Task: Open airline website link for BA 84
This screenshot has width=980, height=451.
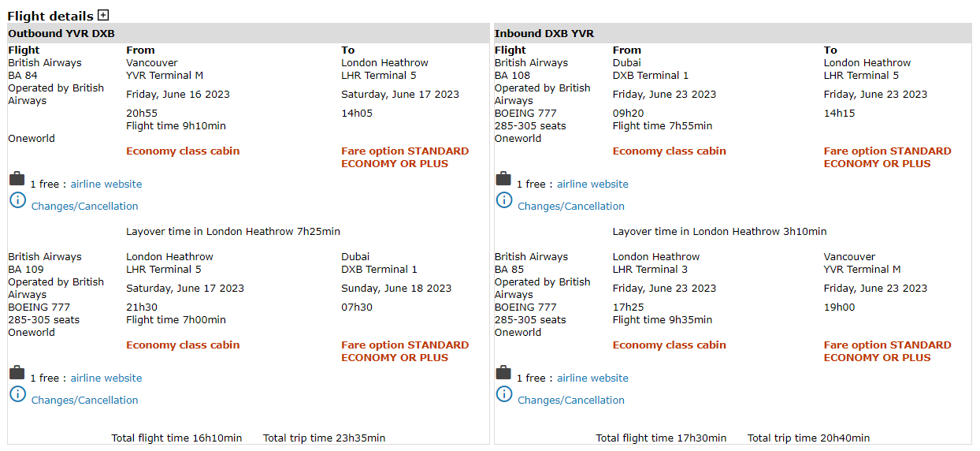Action: [x=106, y=184]
